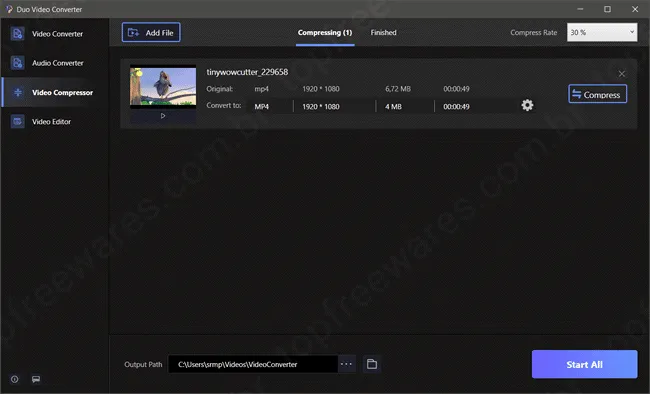Click the tinywowcutter_229658 file name

(x=247, y=72)
